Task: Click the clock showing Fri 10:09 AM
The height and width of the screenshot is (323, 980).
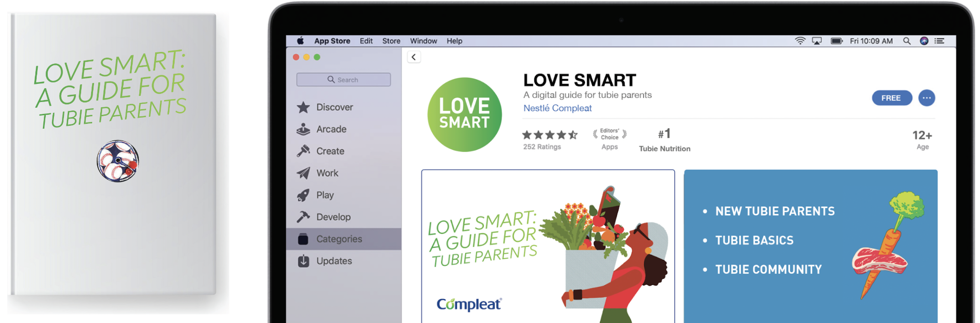Action: [871, 41]
